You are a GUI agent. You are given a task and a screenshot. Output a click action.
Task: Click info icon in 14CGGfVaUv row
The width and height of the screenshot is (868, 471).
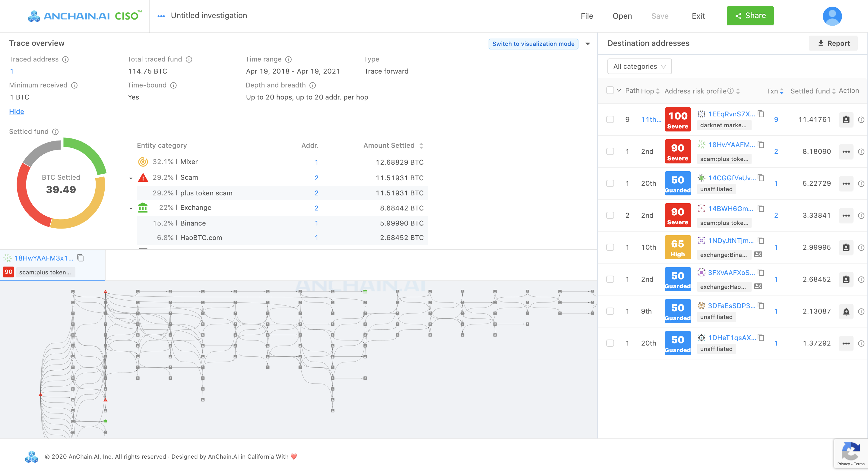point(861,184)
